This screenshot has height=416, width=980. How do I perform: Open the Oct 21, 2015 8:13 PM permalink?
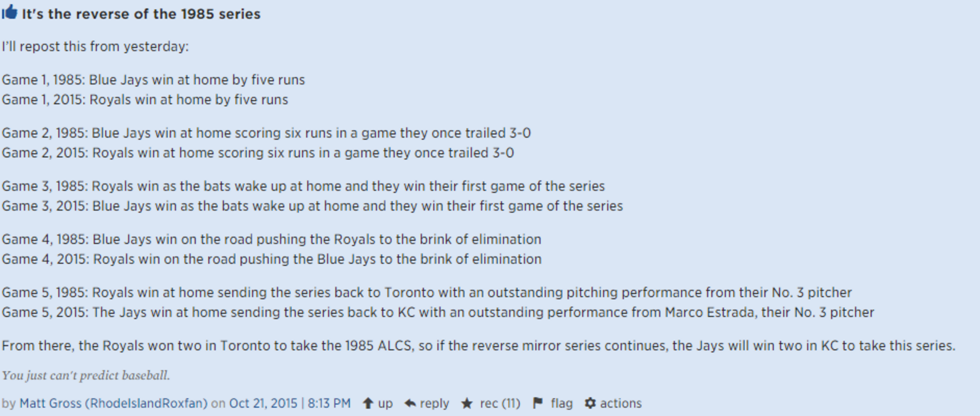[290, 403]
